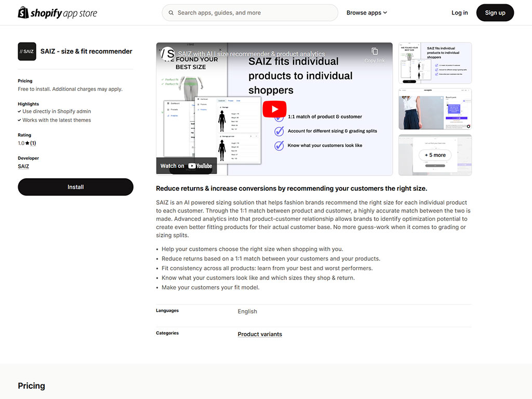Image resolution: width=532 pixels, height=399 pixels.
Task: Click the English language text
Action: pyautogui.click(x=247, y=312)
